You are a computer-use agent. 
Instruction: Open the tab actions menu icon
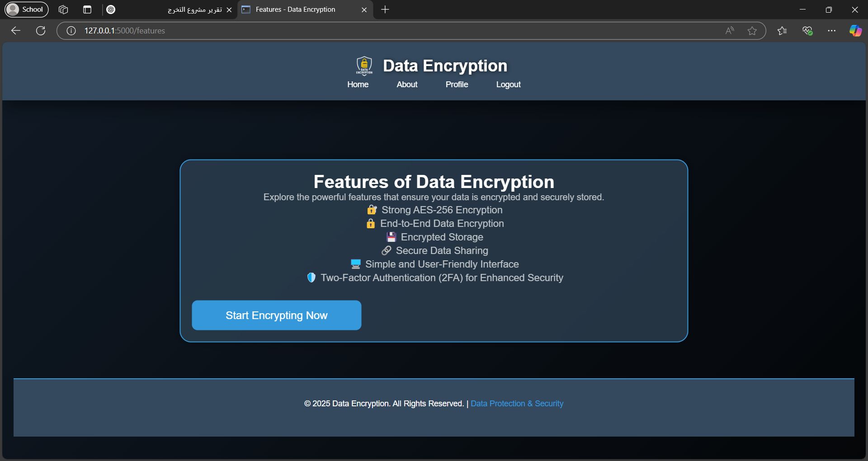click(87, 9)
